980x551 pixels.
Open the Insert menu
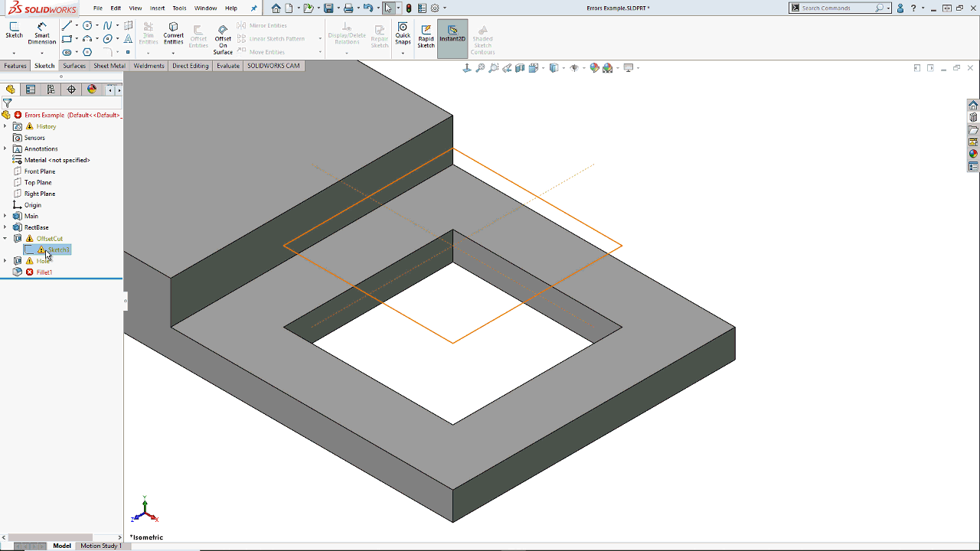pyautogui.click(x=157, y=8)
